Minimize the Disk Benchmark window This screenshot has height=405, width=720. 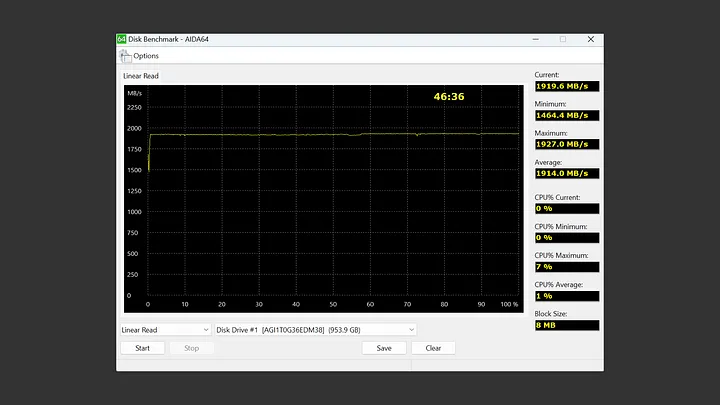coord(535,39)
